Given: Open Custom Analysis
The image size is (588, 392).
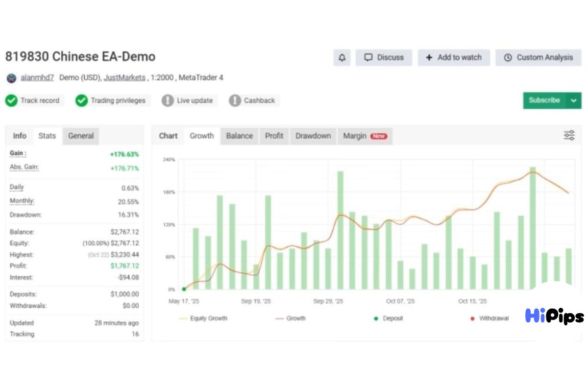Looking at the screenshot, I should (539, 57).
